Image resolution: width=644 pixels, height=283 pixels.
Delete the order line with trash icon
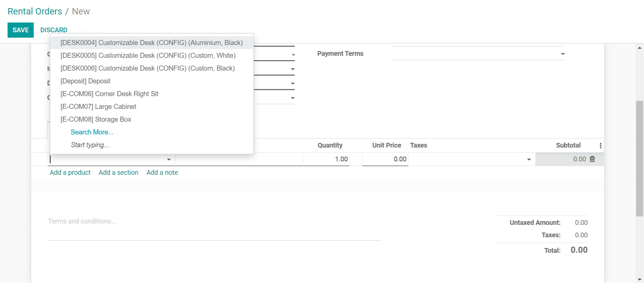(592, 159)
